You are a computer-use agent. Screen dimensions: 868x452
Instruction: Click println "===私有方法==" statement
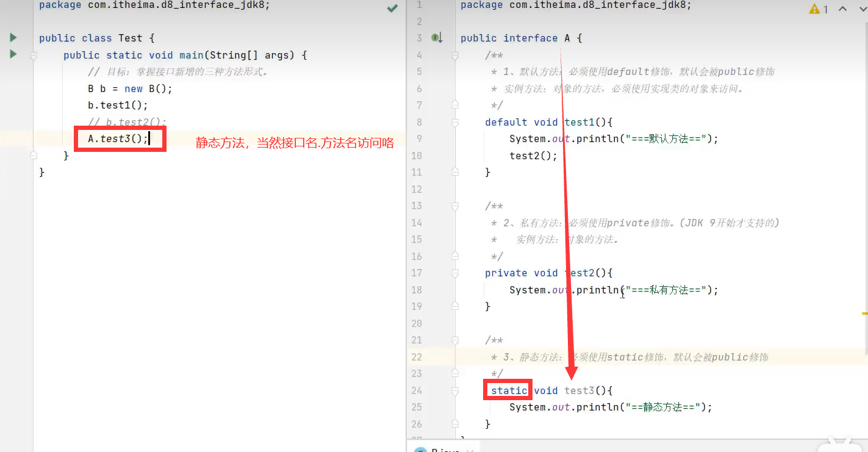click(x=614, y=290)
